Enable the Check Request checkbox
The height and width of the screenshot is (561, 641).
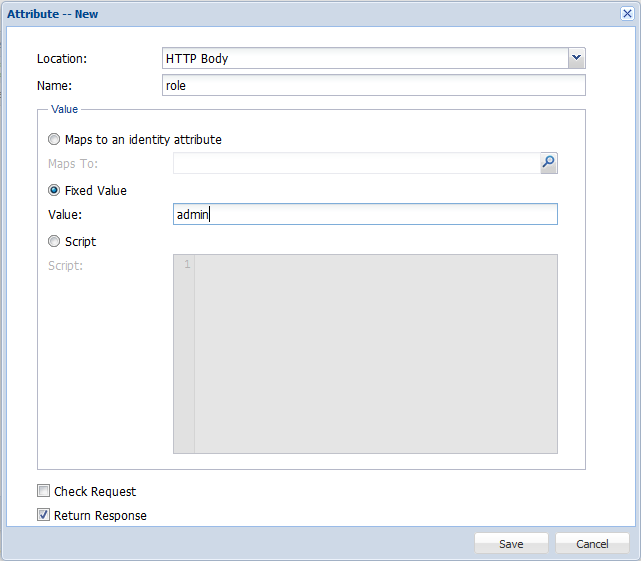tap(43, 492)
